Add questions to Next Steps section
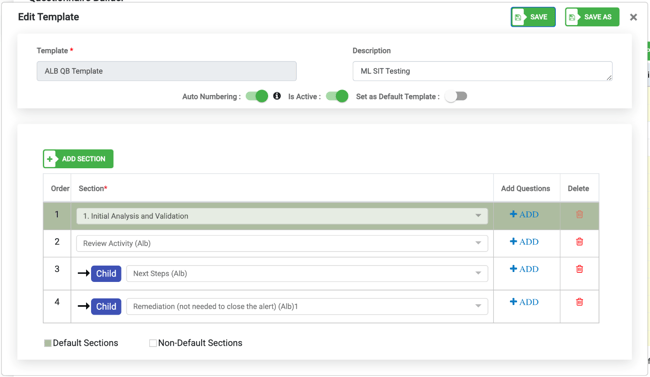 (524, 269)
